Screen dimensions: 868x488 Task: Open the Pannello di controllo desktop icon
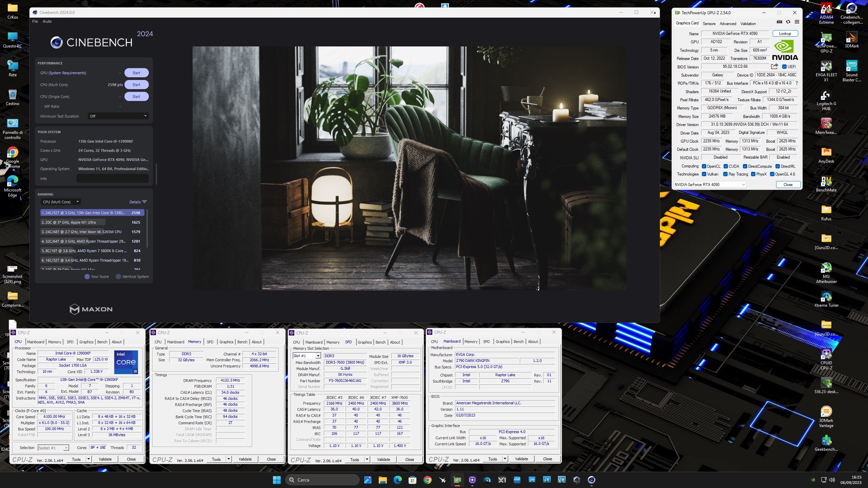[13, 129]
